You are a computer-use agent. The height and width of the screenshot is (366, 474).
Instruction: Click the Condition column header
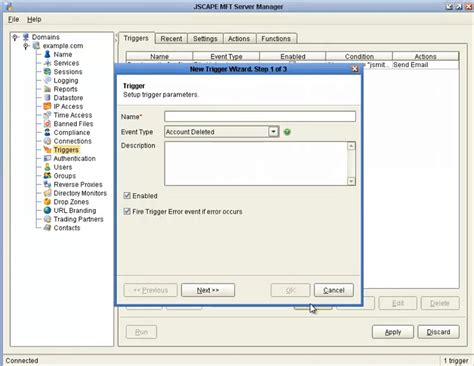click(x=359, y=56)
